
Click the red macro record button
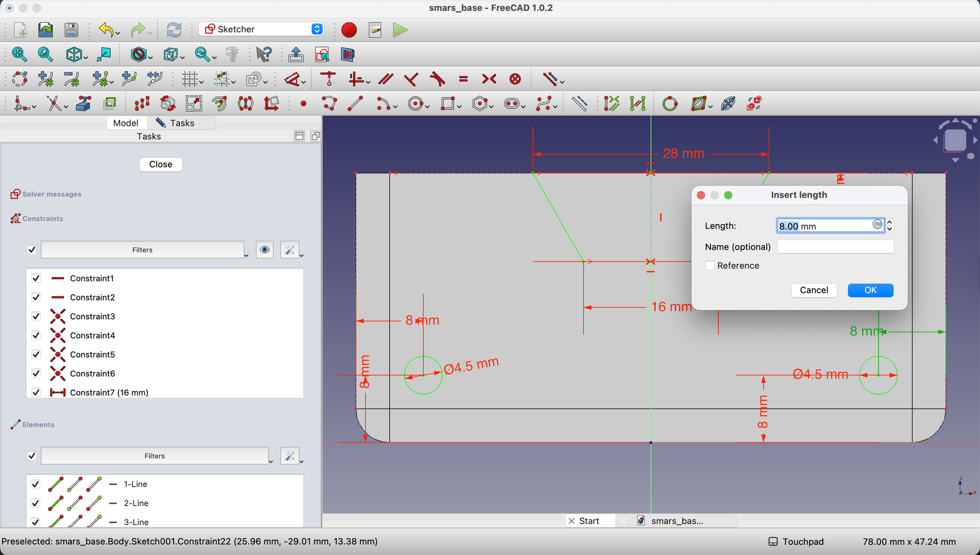click(349, 30)
